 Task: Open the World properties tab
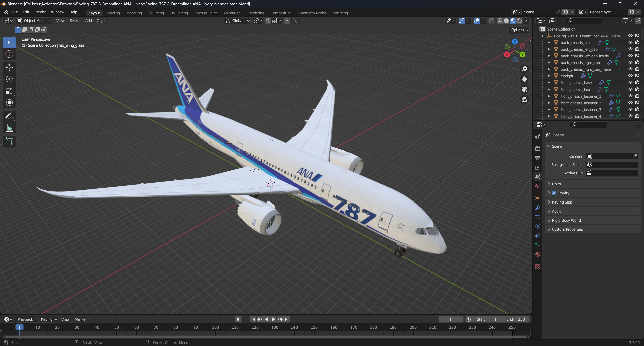[538, 186]
